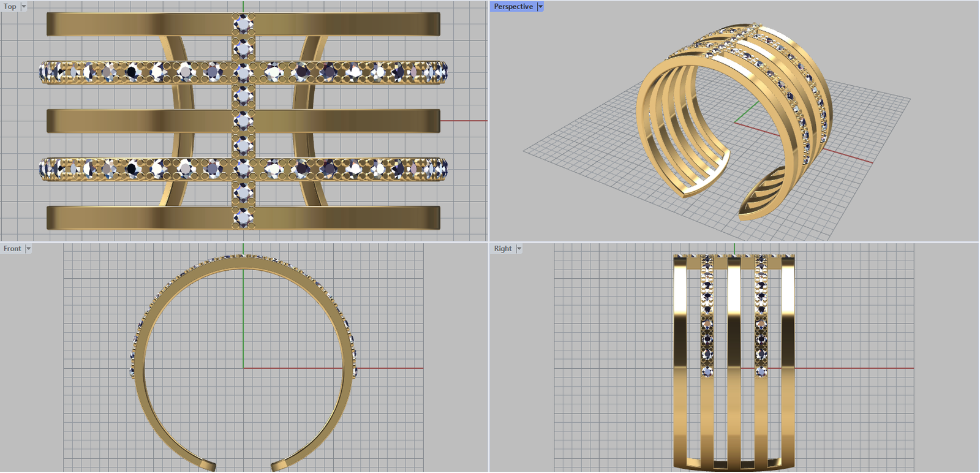Click the Right viewport title label
The width and height of the screenshot is (980, 473).
point(503,249)
